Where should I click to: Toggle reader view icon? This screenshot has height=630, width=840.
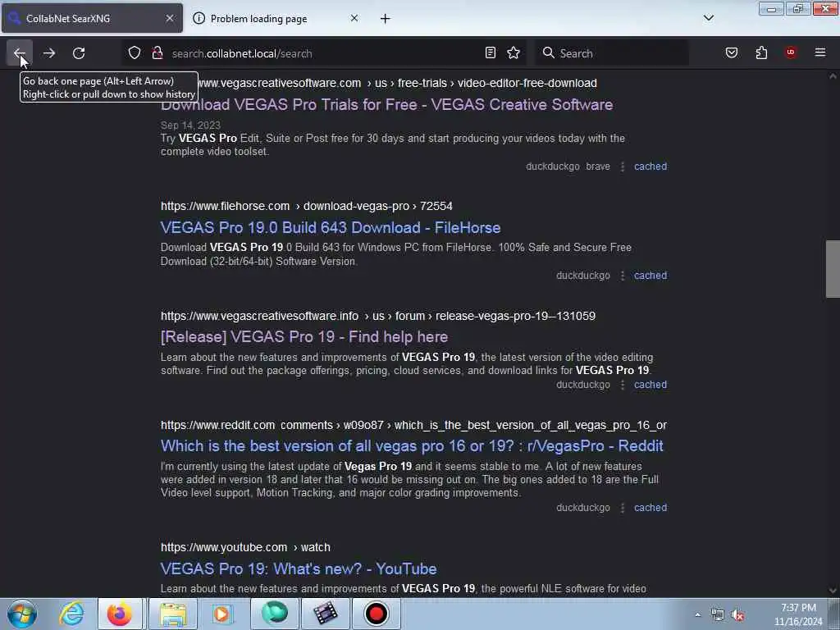click(491, 53)
